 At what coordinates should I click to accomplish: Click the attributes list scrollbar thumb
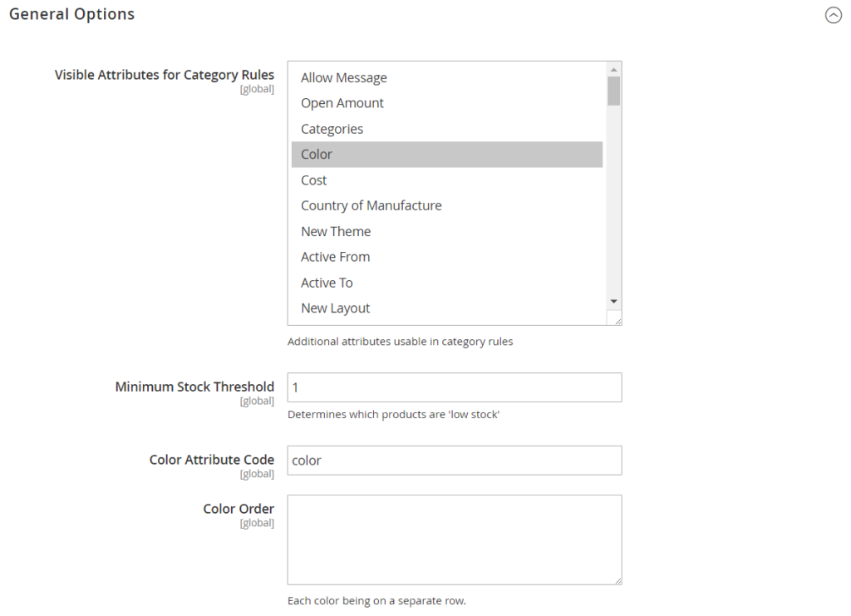[x=613, y=91]
